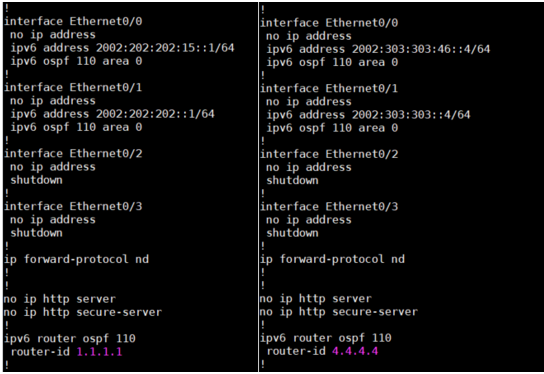Click right pane 'interface Ethernet0/0' line
544x374 pixels.
[329, 23]
